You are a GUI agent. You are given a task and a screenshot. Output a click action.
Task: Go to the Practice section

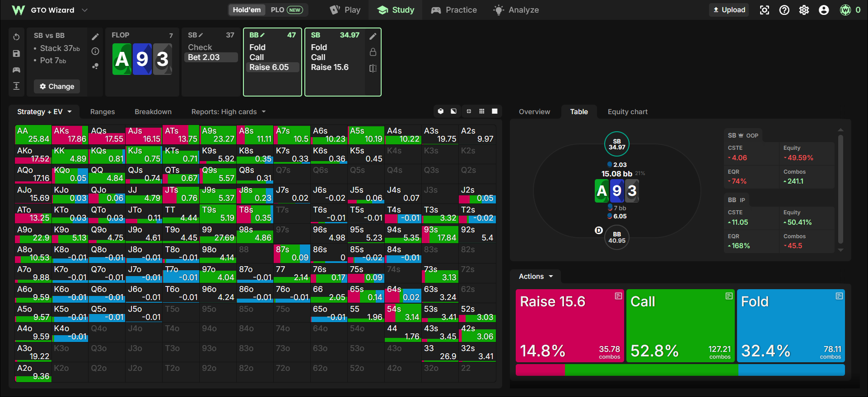[454, 10]
